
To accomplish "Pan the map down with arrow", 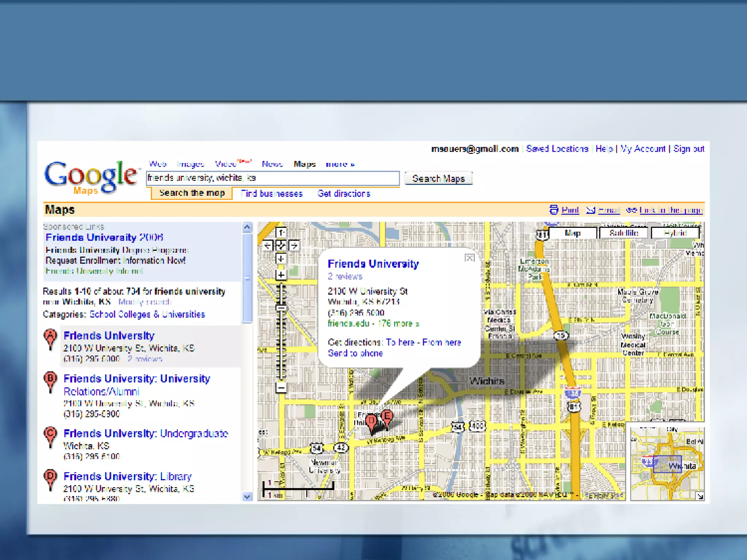I will point(281,259).
